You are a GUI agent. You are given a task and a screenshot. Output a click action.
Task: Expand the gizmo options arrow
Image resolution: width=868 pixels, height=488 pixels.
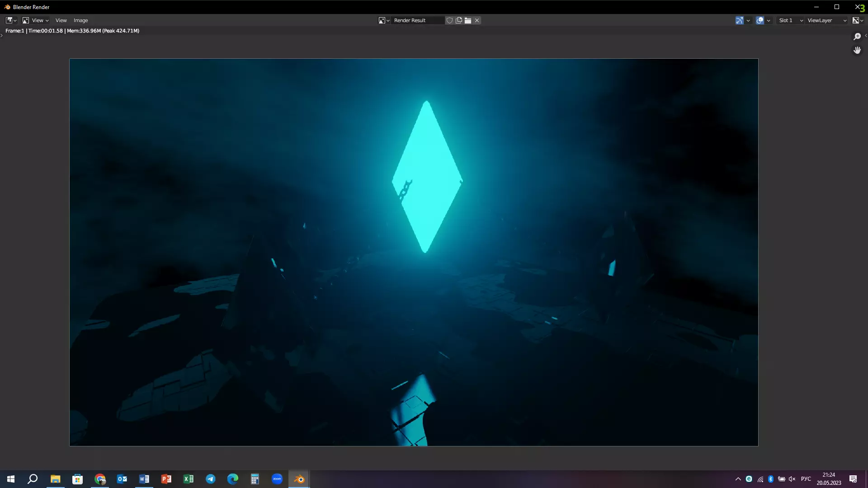[x=748, y=20]
